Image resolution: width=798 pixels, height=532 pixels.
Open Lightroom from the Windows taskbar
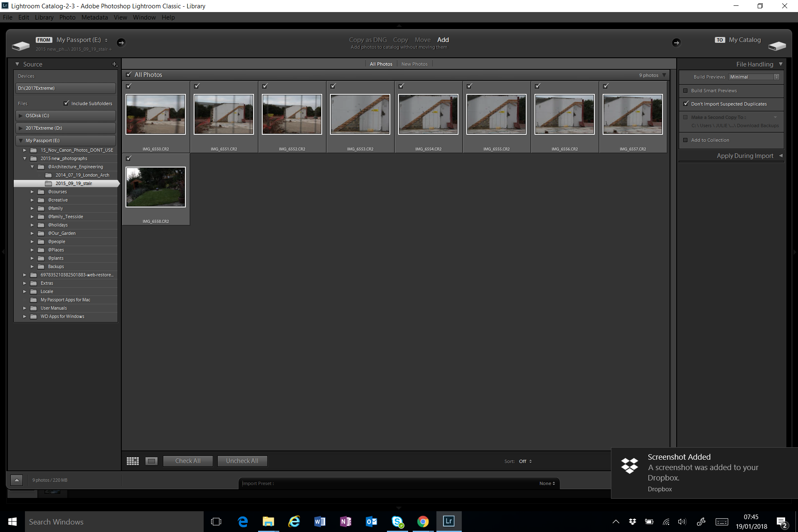[449, 521]
